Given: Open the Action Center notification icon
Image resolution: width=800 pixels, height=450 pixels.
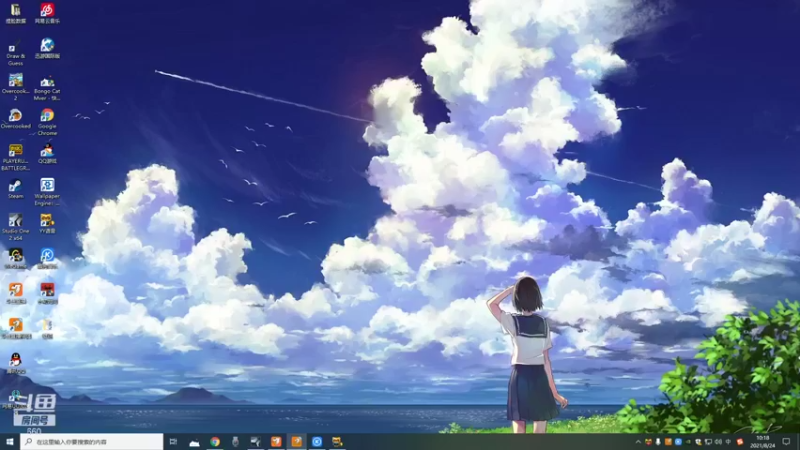Looking at the screenshot, I should click(x=786, y=442).
